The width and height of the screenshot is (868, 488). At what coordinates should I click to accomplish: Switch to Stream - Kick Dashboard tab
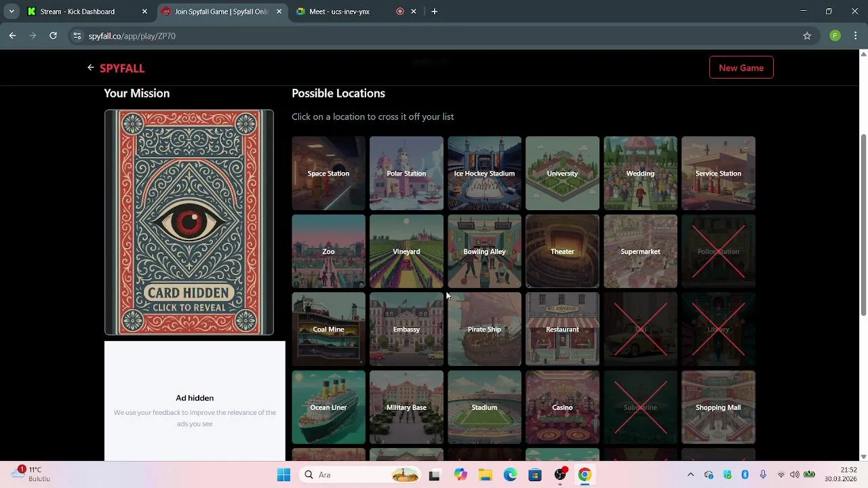click(x=87, y=12)
